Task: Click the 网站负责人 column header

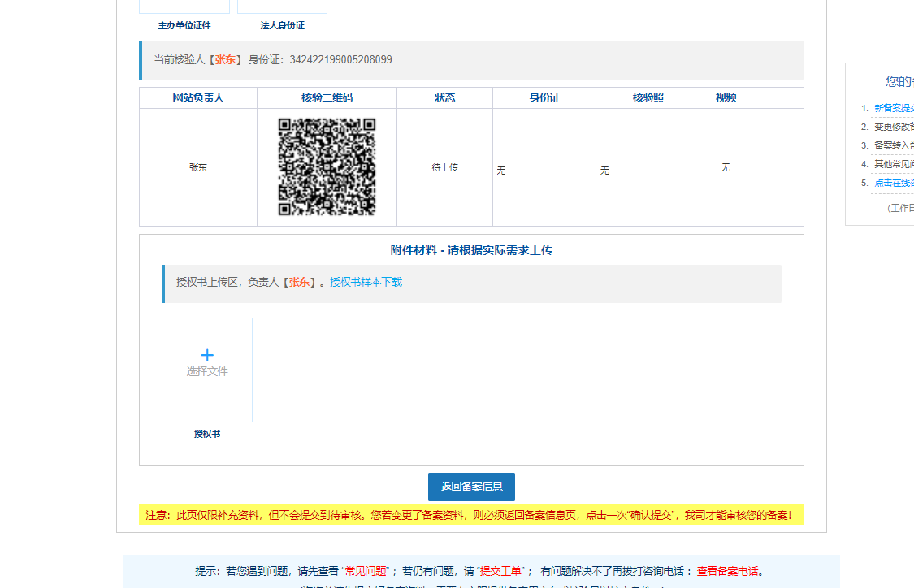Action: pyautogui.click(x=198, y=98)
